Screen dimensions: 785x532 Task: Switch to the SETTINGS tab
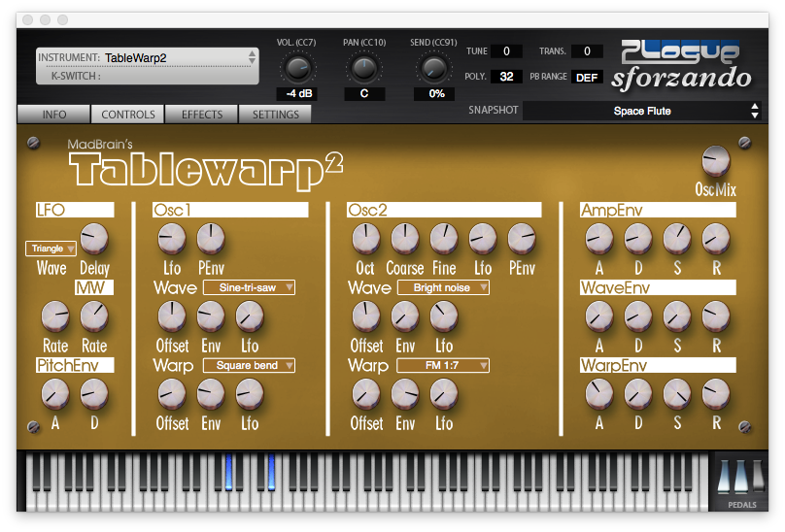[276, 115]
